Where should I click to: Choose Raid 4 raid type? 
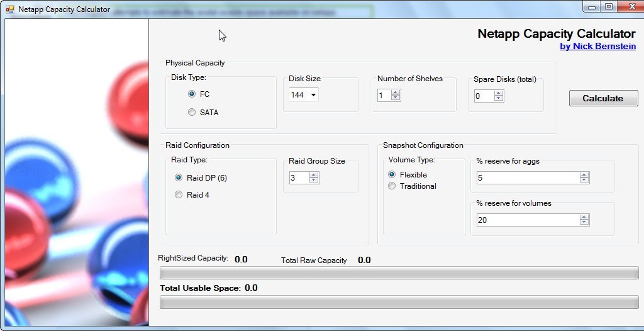click(x=178, y=195)
